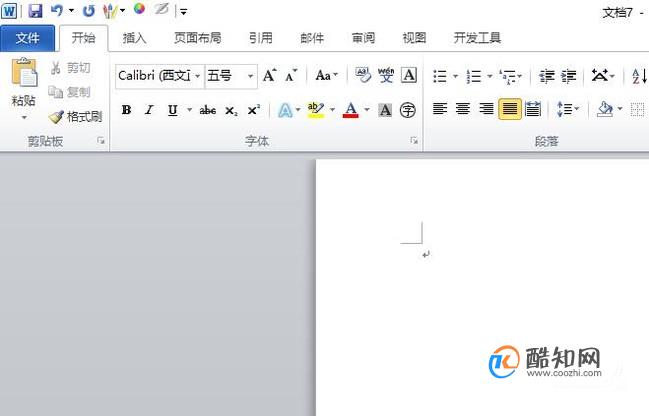The image size is (649, 416).
Task: Clear formatting with the eraser icon
Action: pos(363,75)
